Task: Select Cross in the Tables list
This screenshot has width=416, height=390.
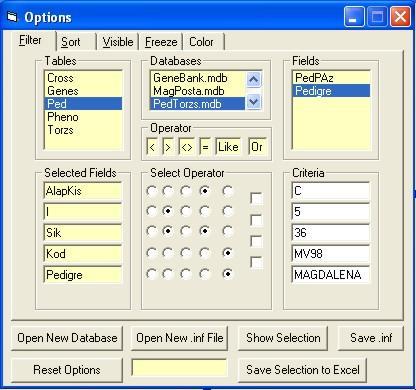Action: point(83,78)
